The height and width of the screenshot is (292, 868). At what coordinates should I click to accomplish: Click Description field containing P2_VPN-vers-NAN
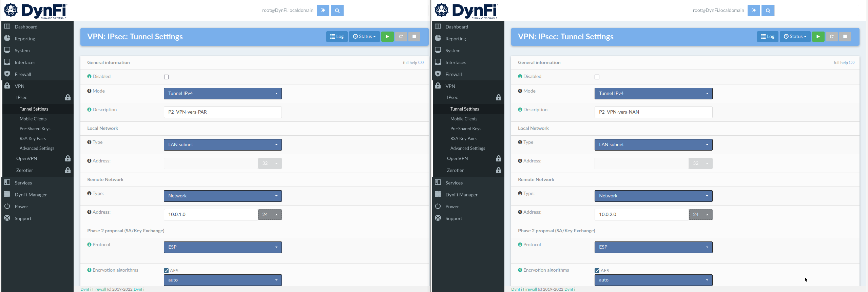[653, 112]
